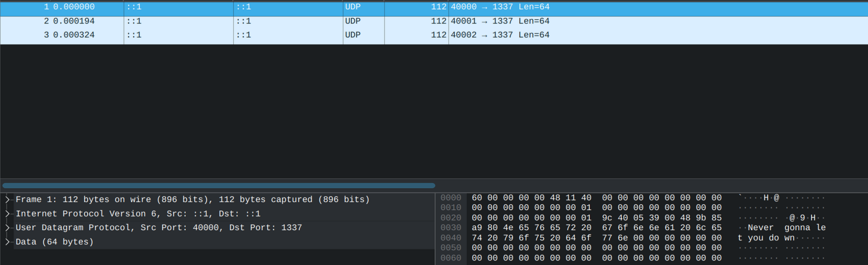The height and width of the screenshot is (265, 868).
Task: Click the first hex byte '60' at offset 0000
Action: click(x=477, y=198)
